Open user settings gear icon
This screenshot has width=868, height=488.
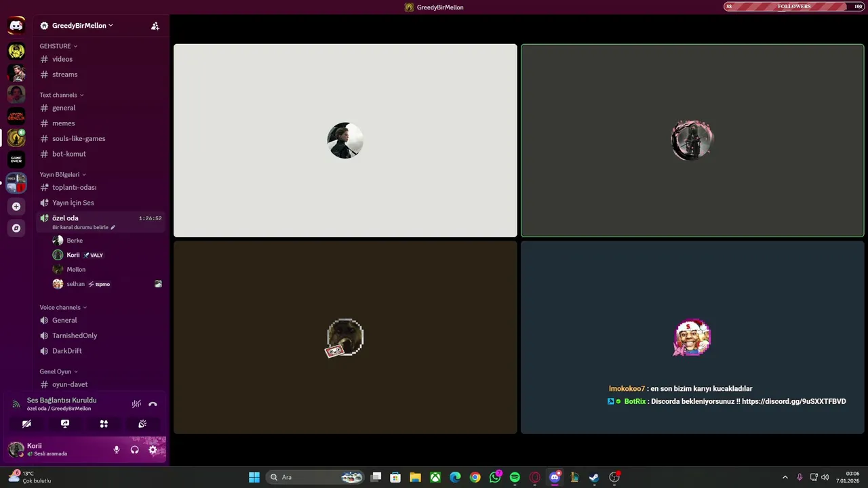[x=153, y=449]
